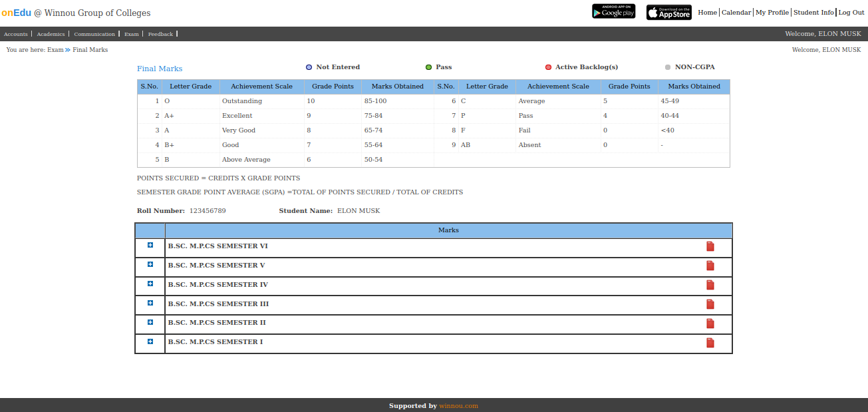Open the Exam menu
The height and width of the screenshot is (412, 868).
coord(131,34)
